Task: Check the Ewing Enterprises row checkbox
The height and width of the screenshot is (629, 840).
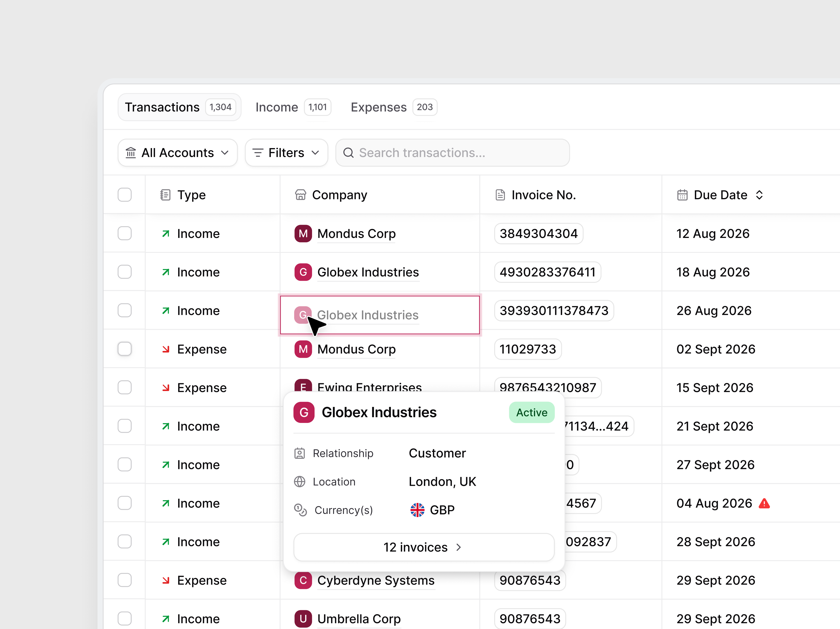Action: click(124, 387)
